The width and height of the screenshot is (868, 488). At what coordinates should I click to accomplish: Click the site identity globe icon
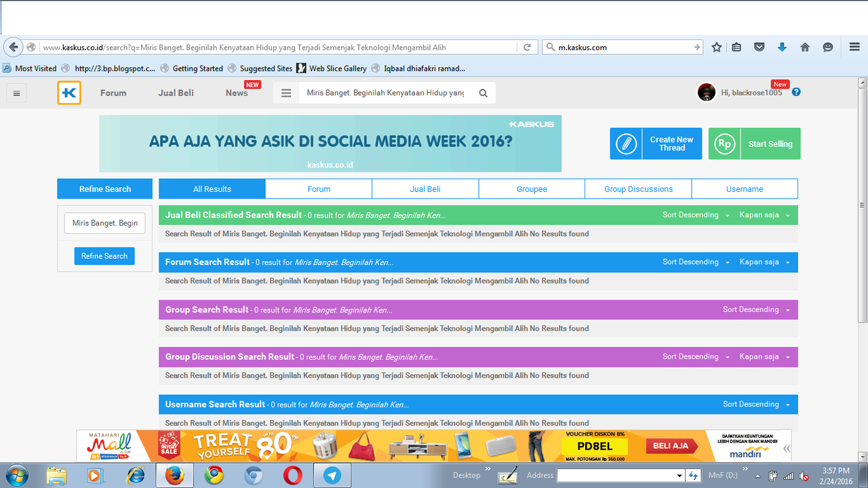(31, 47)
